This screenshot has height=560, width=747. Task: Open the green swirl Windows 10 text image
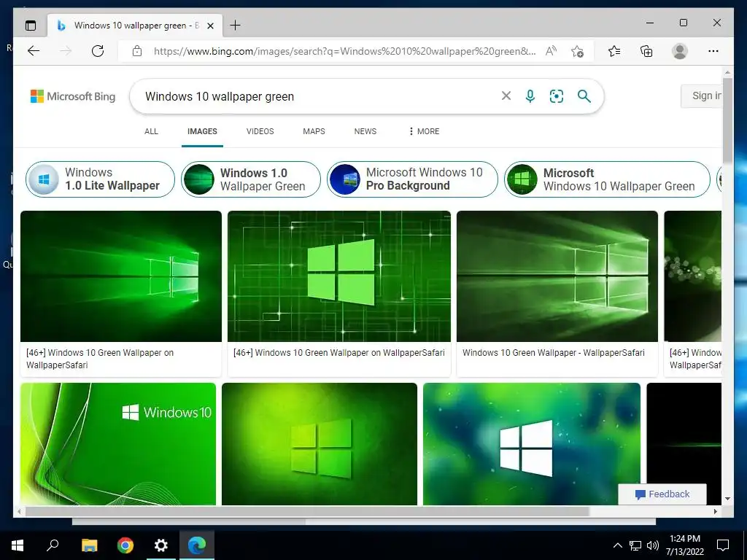point(118,444)
